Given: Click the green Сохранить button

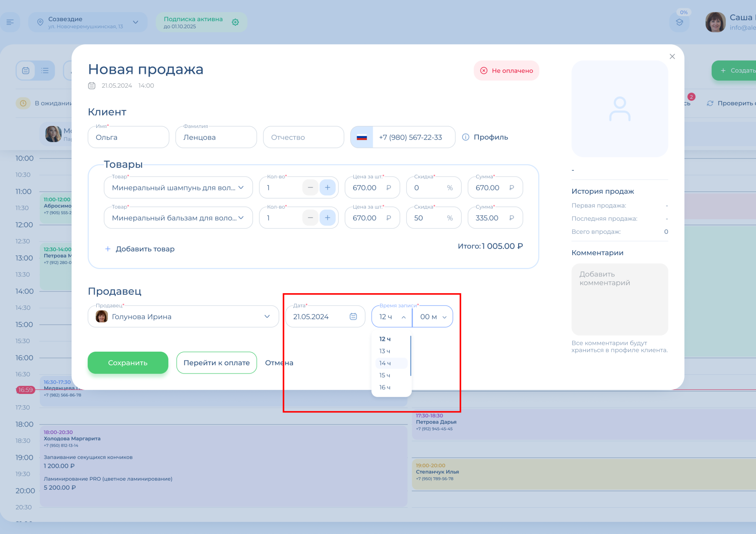Looking at the screenshot, I should [x=128, y=363].
